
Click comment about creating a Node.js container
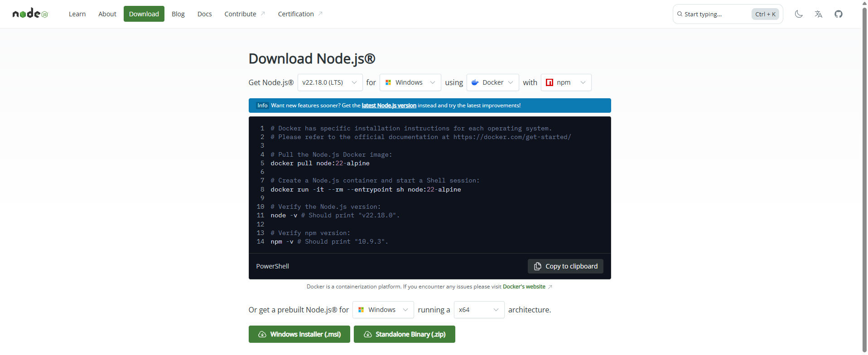375,181
